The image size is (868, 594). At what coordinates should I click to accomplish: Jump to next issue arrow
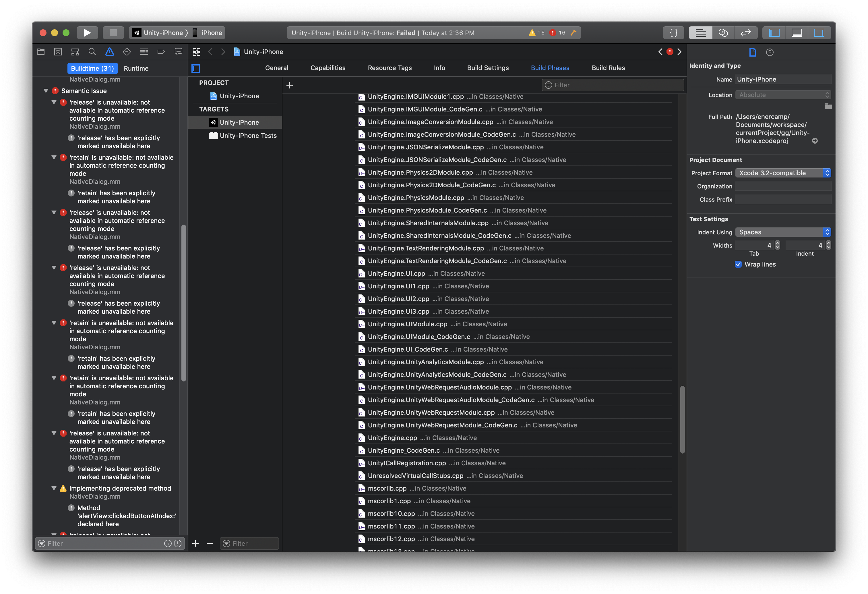point(679,52)
